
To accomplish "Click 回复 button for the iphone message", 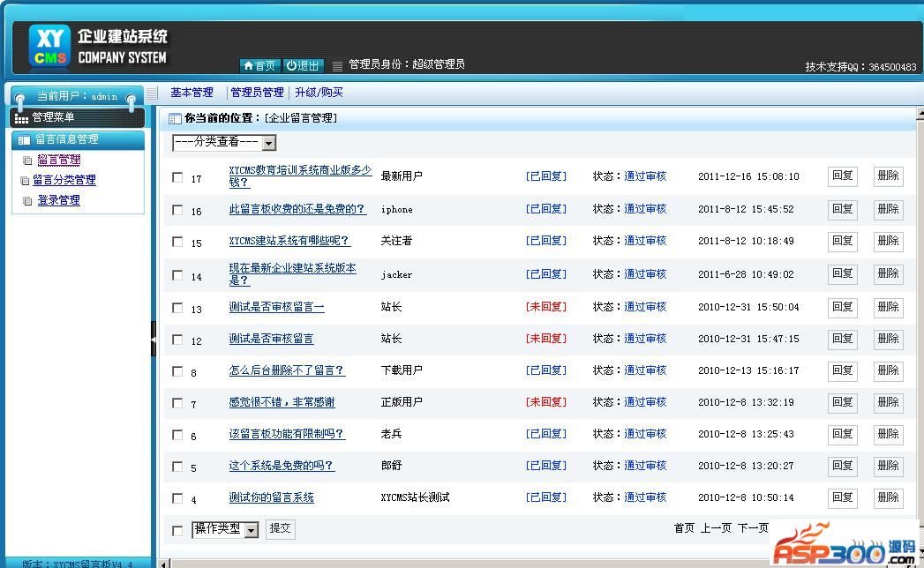I will (x=842, y=209).
